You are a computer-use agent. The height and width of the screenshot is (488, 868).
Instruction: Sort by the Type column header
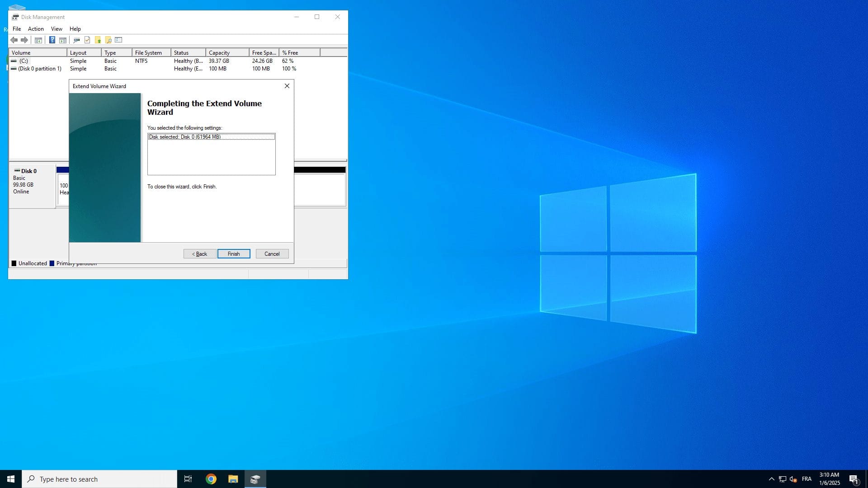point(117,53)
